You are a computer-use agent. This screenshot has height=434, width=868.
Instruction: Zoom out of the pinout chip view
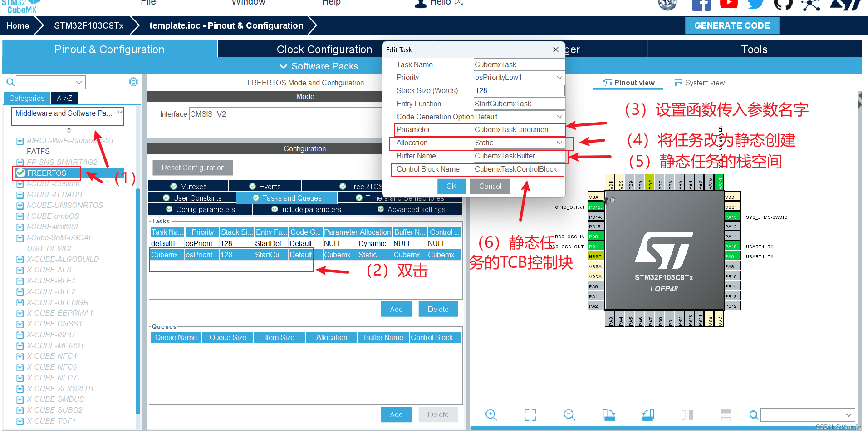coord(569,414)
